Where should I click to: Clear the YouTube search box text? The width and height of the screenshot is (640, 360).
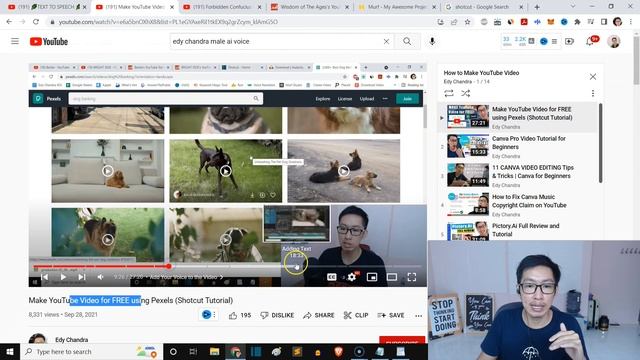(386, 41)
